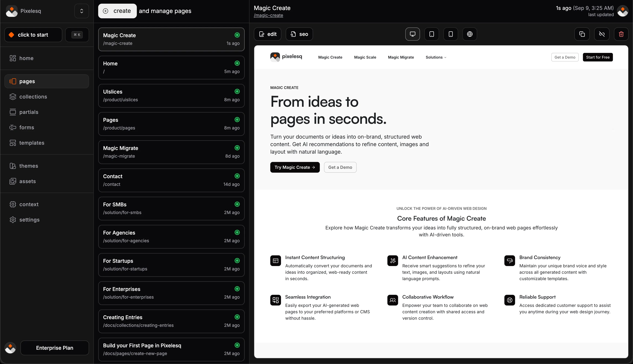This screenshot has width=633, height=364.
Task: Click Seamless Integration icon
Action: [x=275, y=300]
